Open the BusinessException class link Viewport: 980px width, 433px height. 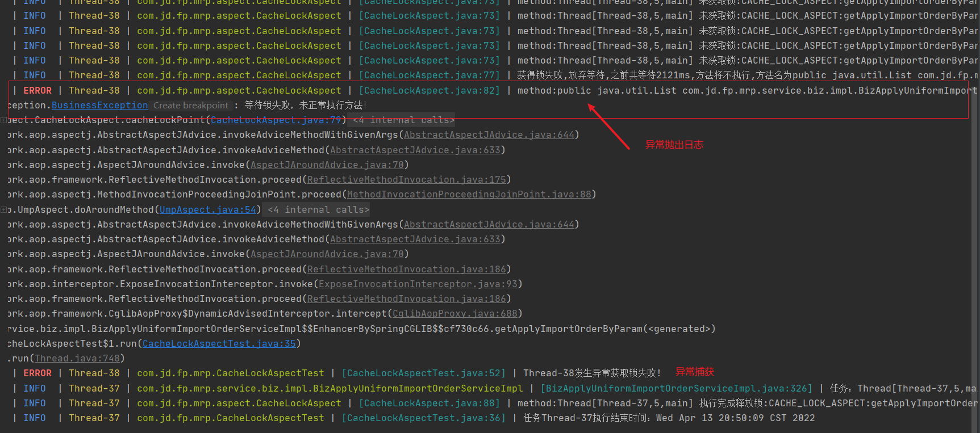(99, 106)
